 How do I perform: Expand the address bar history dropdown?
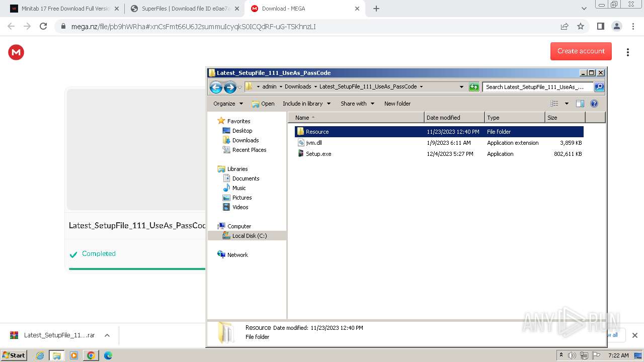click(x=461, y=86)
